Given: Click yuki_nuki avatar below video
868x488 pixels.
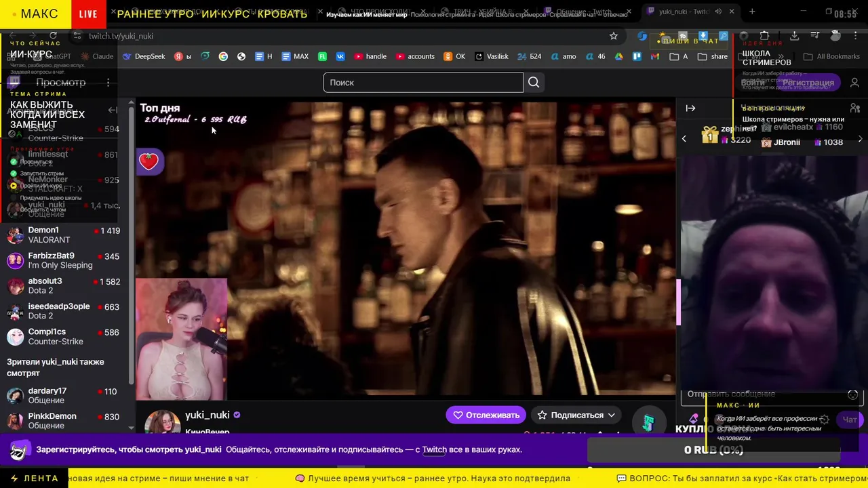Looking at the screenshot, I should (x=162, y=422).
